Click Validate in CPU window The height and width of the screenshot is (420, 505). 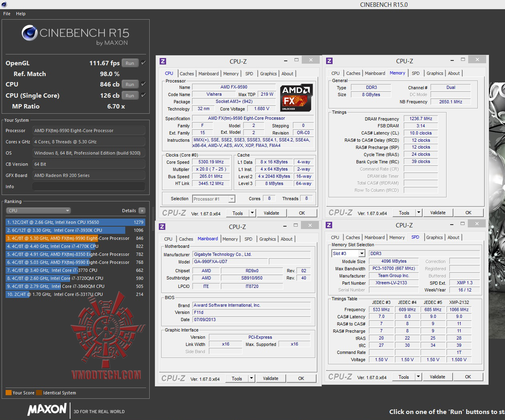click(x=271, y=213)
